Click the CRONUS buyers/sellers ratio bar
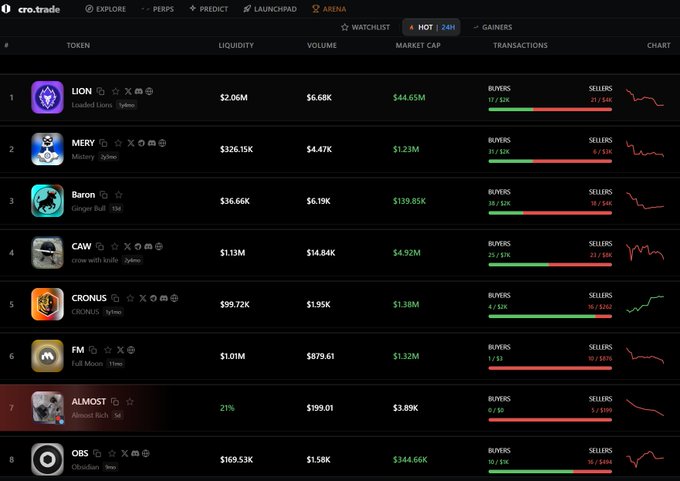Viewport: 680px width, 481px height. point(550,316)
